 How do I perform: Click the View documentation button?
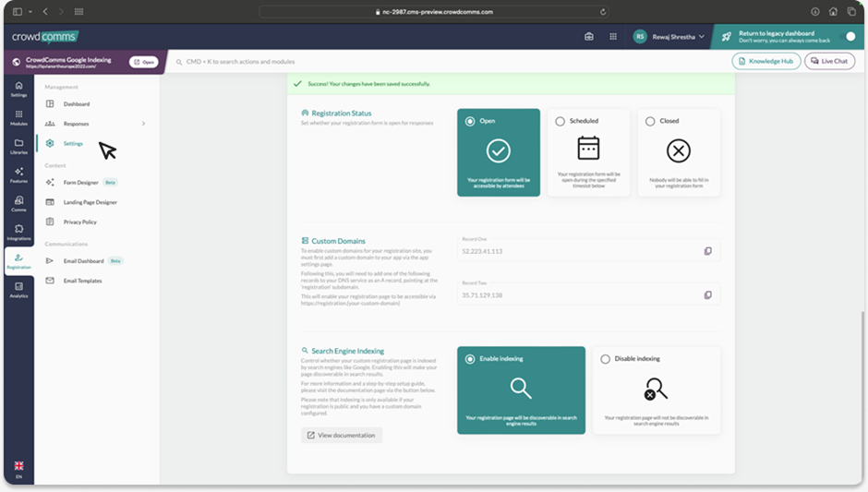(x=341, y=435)
